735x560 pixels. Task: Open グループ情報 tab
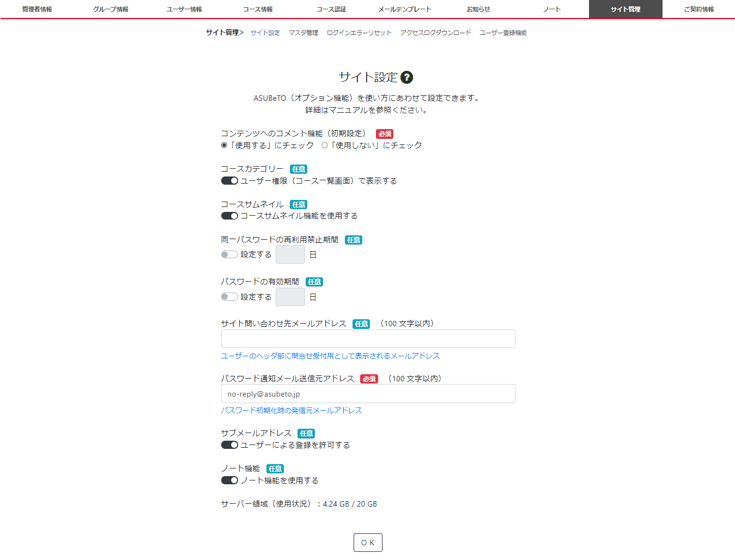(111, 9)
